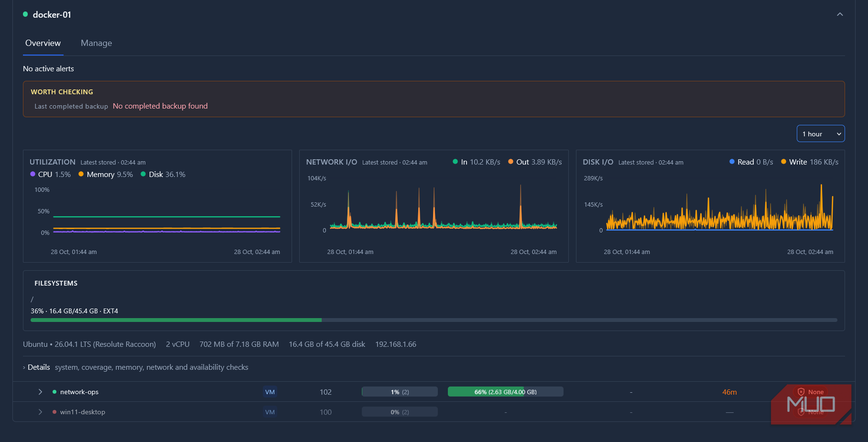
Task: Click the green docker-01 status dot
Action: pos(25,14)
